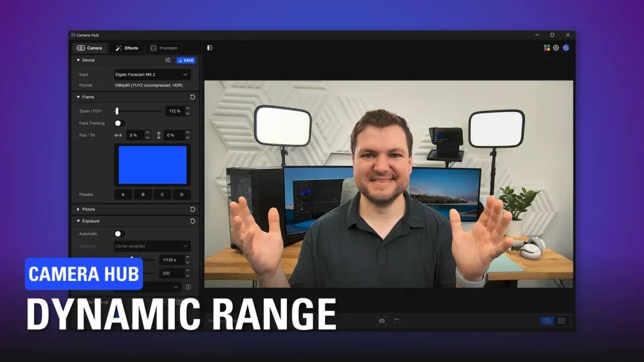Take a snapshot with the camera icon
This screenshot has width=644, height=362.
(x=382, y=321)
